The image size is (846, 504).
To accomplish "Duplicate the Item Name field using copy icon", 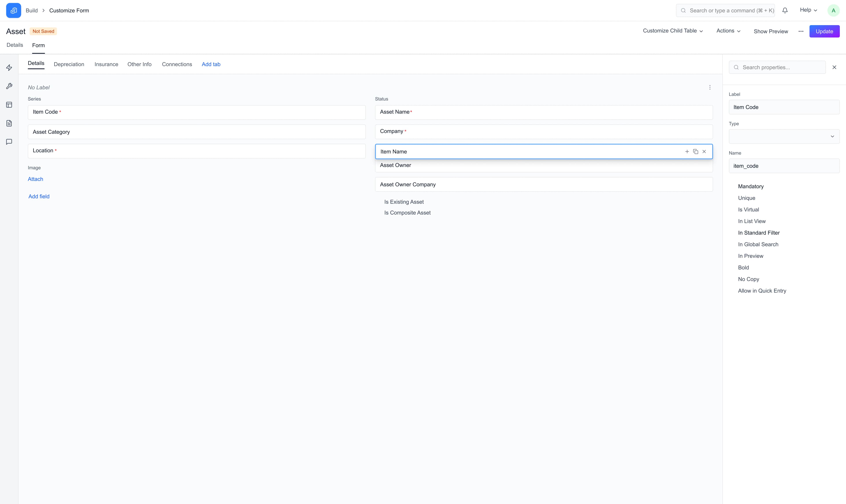I will pos(696,152).
